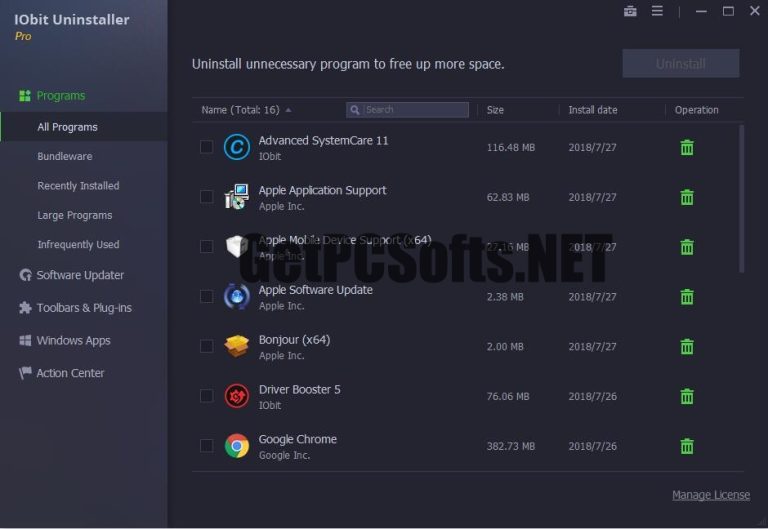Tick the checkbox for Advanced SystemCare 11
Viewport: 768px width, 529px height.
point(207,147)
